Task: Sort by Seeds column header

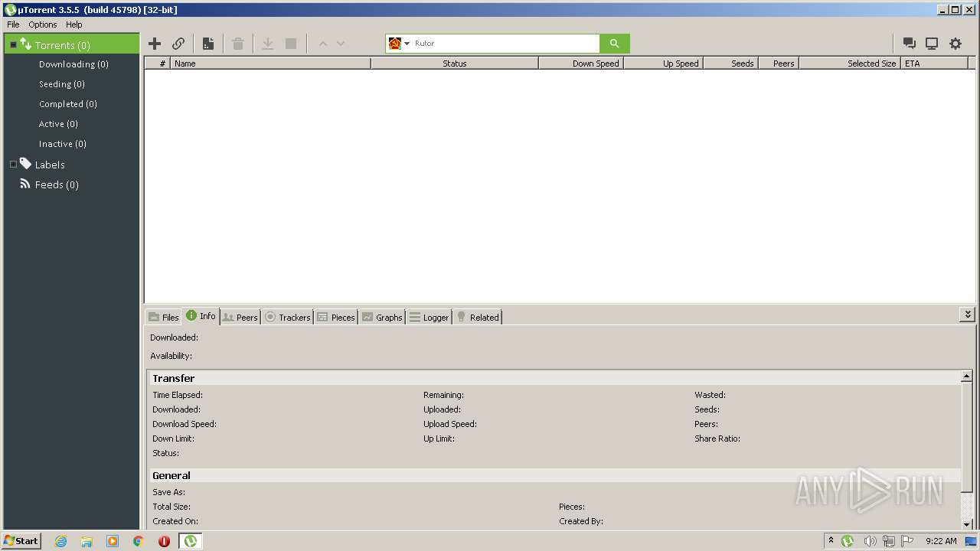Action: point(730,64)
